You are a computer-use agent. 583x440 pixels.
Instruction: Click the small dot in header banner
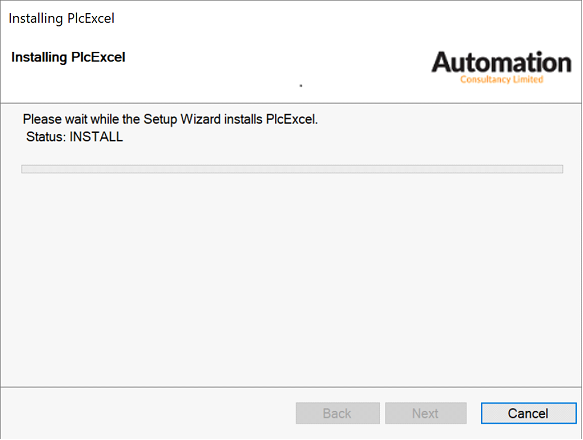301,86
